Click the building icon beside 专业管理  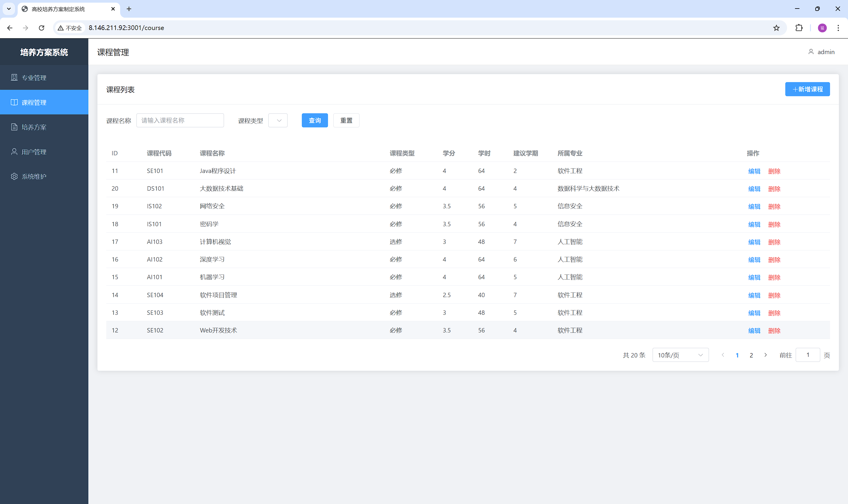(14, 77)
